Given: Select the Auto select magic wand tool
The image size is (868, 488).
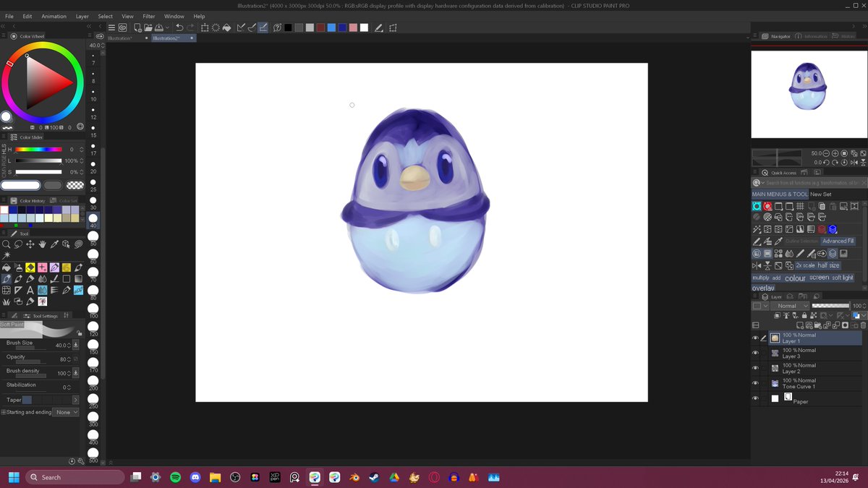Looking at the screenshot, I should 7,256.
